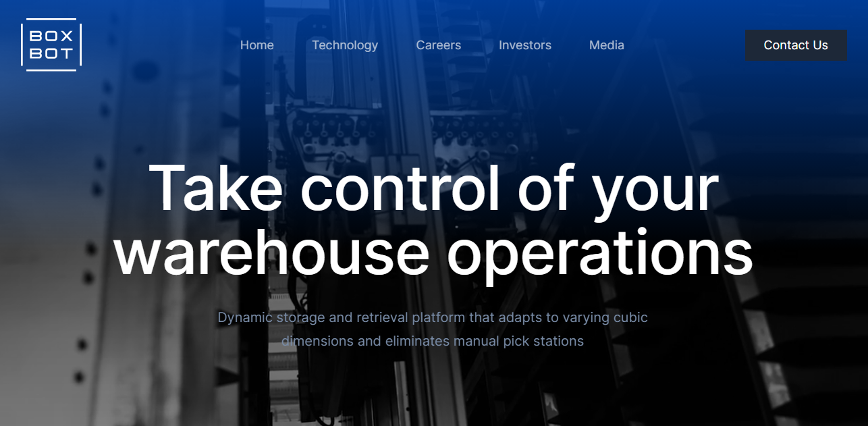Select the word BOT in logo
868x426 pixels.
(x=51, y=54)
